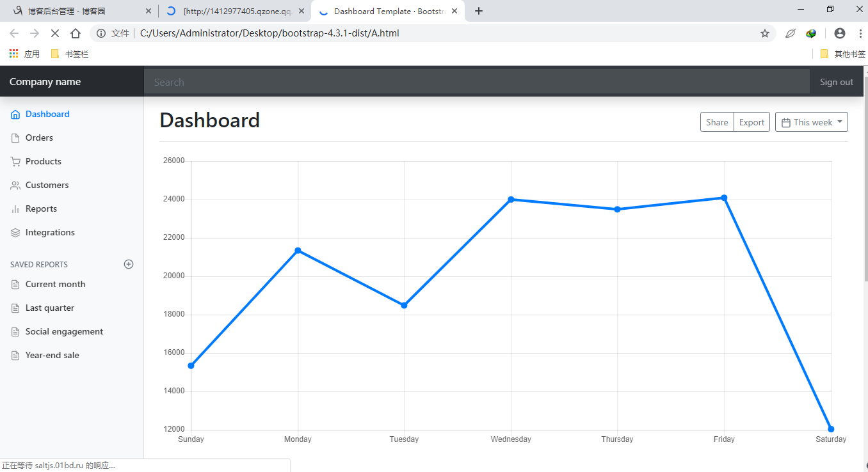Click the Saturday data point on chart
The image size is (868, 472).
[831, 429]
